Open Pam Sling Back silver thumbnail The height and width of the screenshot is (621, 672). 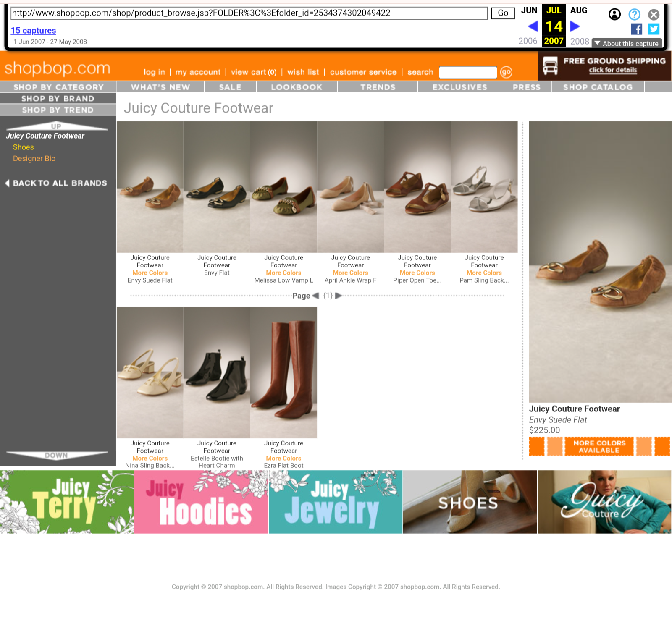[x=484, y=187]
